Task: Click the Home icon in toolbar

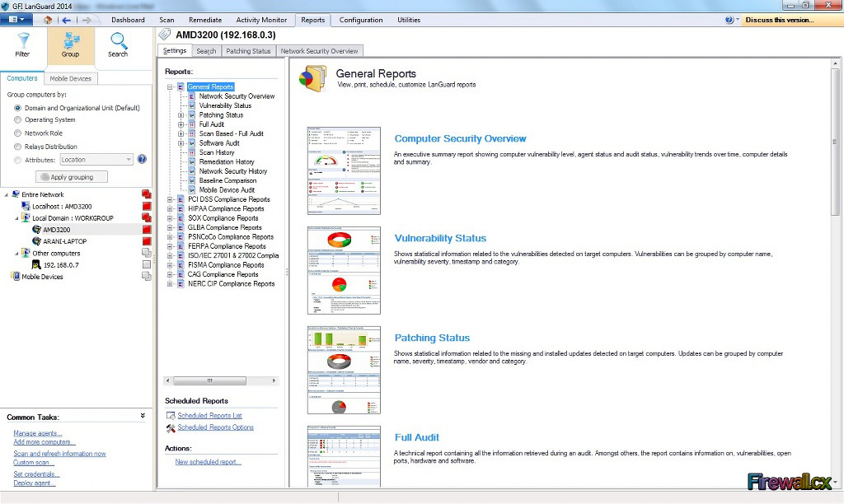Action: click(48, 20)
